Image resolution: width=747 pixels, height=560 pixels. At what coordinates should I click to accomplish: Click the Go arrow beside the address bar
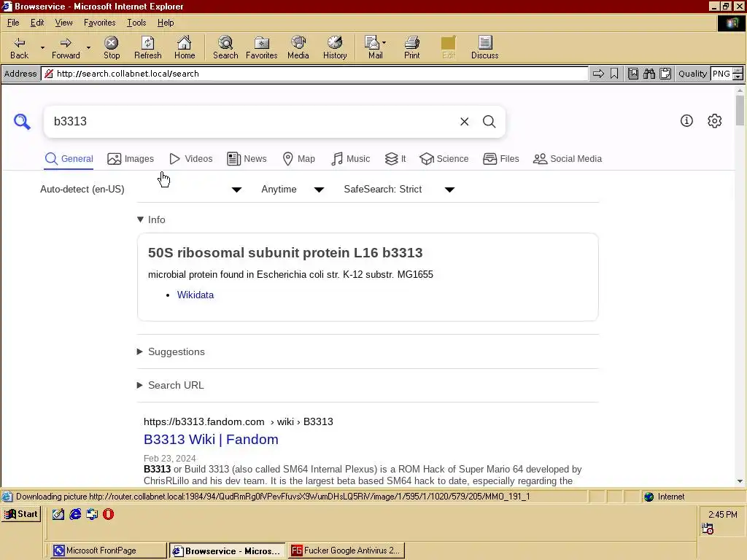(x=598, y=74)
